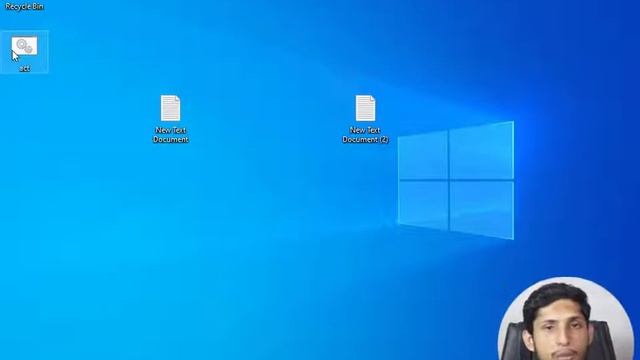Screen dimensions: 640x360
Task: Select the act batch file icon
Action: tap(24, 46)
